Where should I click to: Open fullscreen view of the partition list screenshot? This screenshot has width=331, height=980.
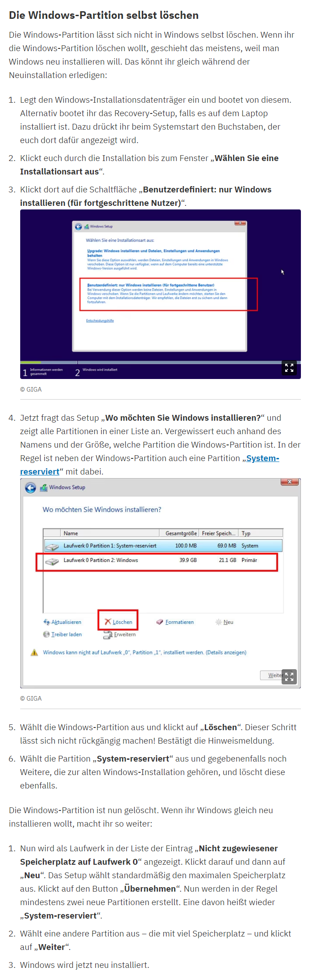pos(289,677)
